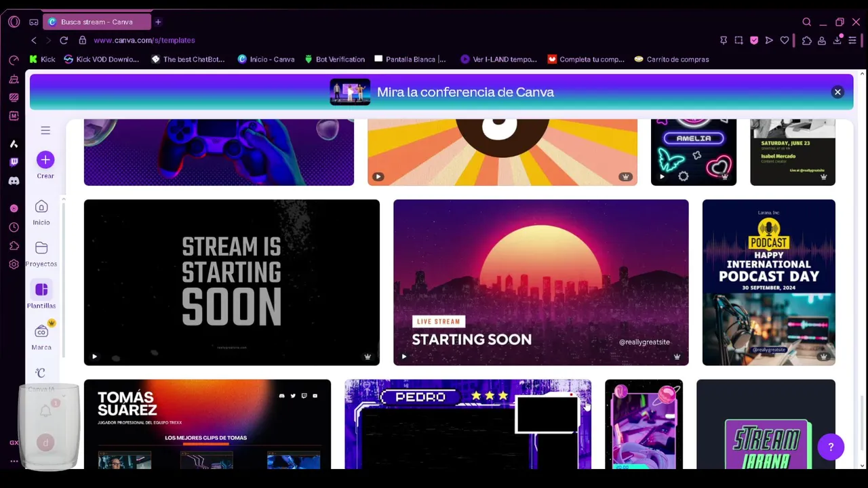Select Plantillas in Canva sidebar

[41, 296]
